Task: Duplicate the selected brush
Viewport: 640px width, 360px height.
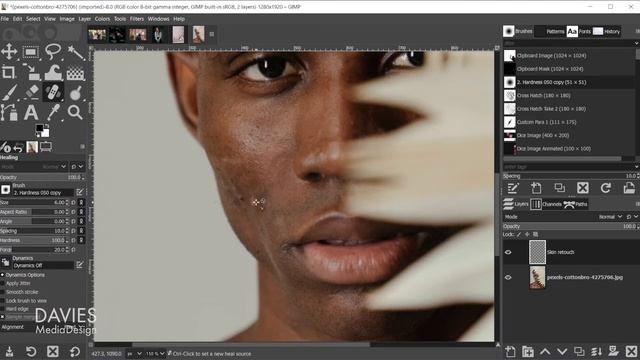Action: click(x=559, y=188)
